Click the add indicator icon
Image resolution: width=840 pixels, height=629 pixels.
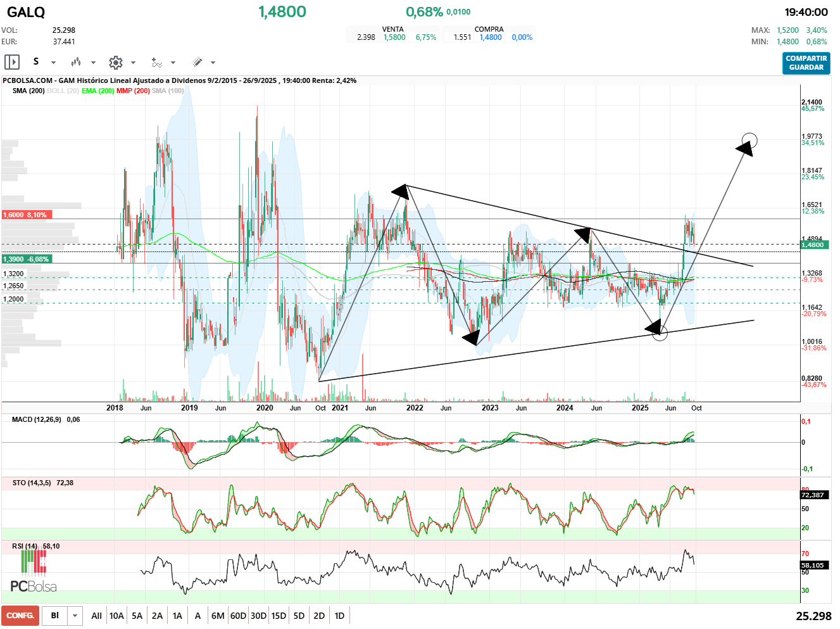point(156,62)
